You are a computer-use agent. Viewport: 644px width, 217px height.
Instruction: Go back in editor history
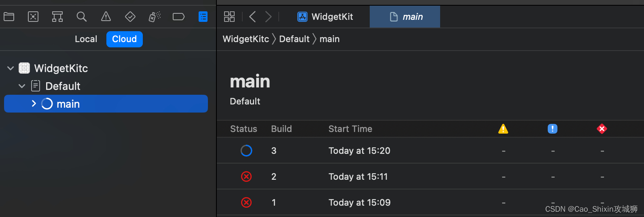[x=252, y=17]
